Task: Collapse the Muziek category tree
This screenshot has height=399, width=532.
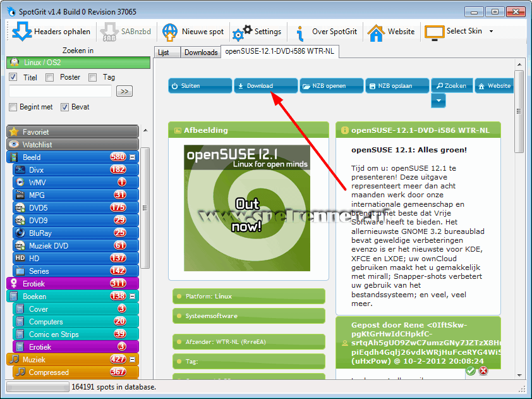Action: click(x=132, y=359)
